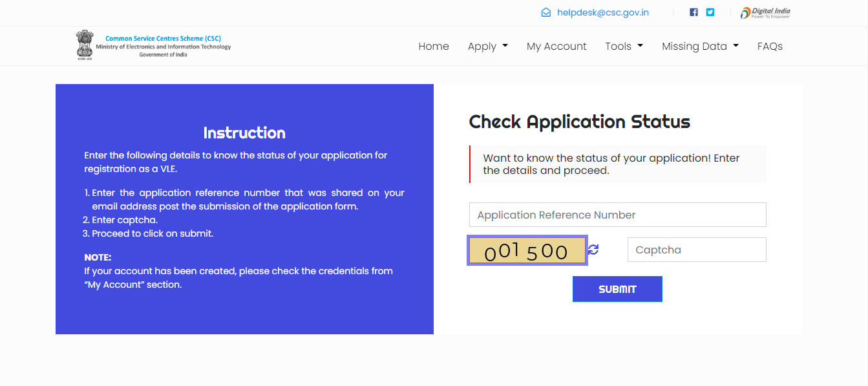Click the Government of India emblem

coord(84,45)
